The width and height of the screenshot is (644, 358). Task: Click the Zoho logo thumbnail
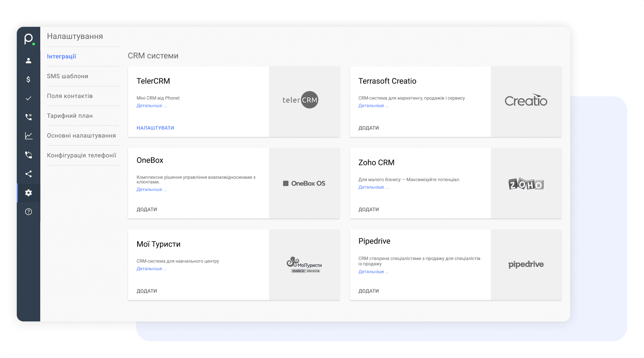click(x=526, y=184)
